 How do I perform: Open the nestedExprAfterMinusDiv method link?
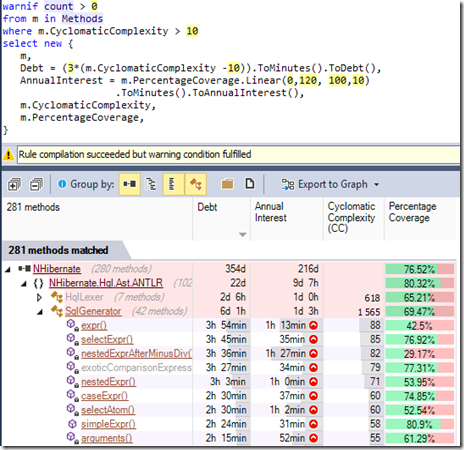pyautogui.click(x=137, y=353)
